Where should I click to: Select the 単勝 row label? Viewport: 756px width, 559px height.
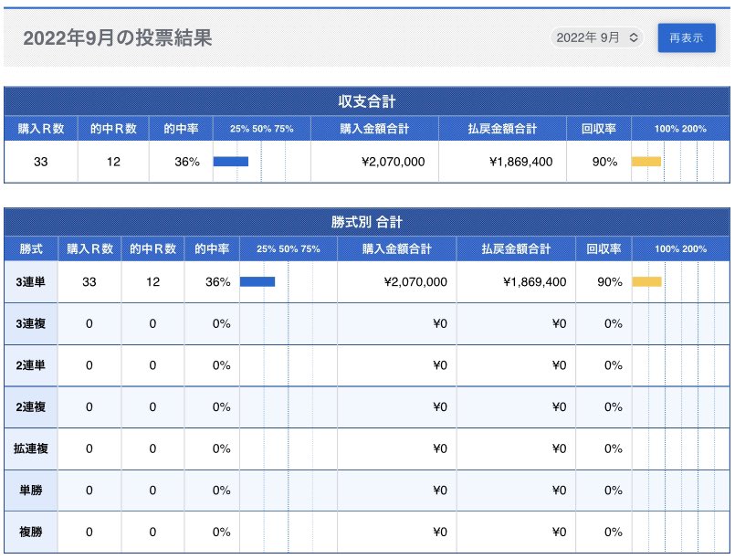pos(31,490)
